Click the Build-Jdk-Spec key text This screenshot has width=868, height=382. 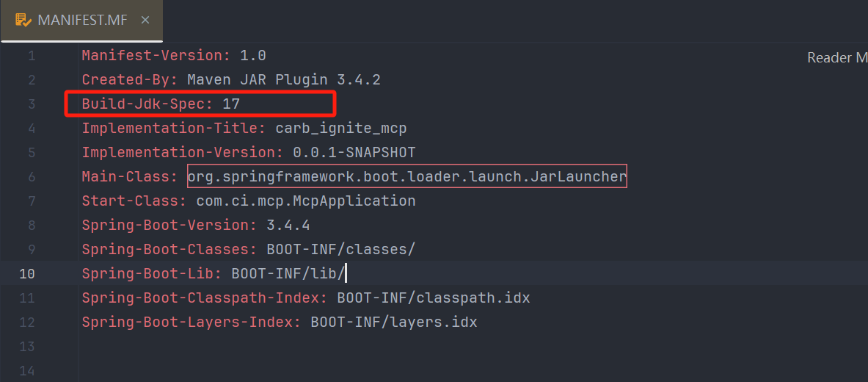[x=145, y=104]
